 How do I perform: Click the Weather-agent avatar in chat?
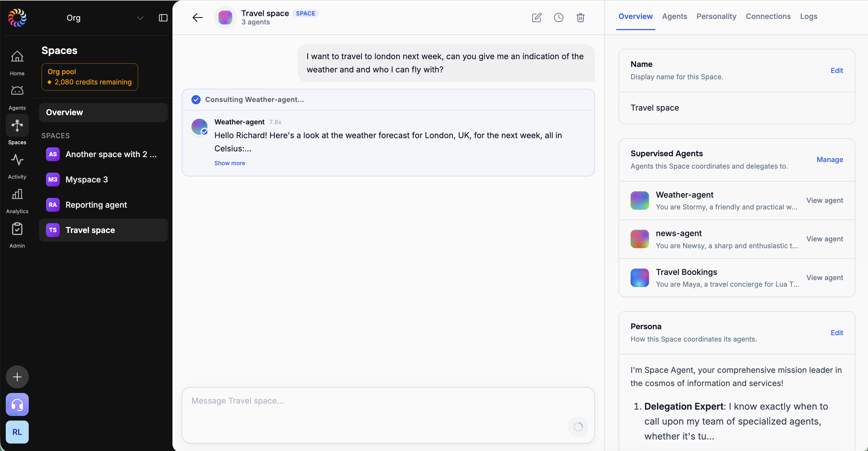tap(199, 127)
